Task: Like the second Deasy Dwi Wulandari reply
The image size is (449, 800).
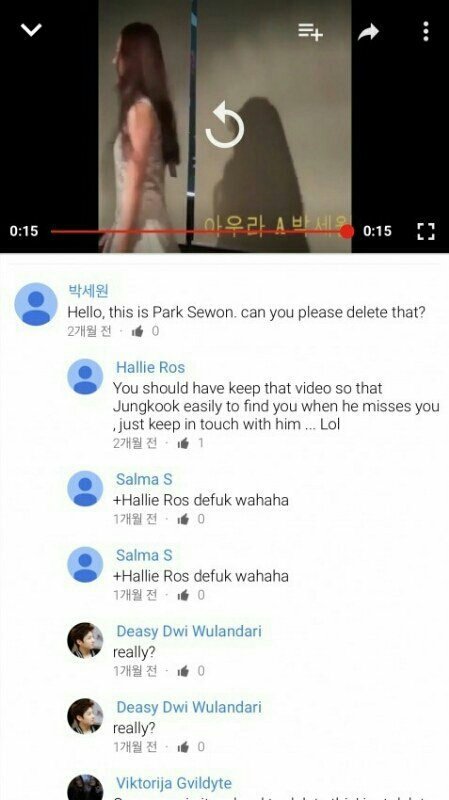Action: click(x=183, y=747)
